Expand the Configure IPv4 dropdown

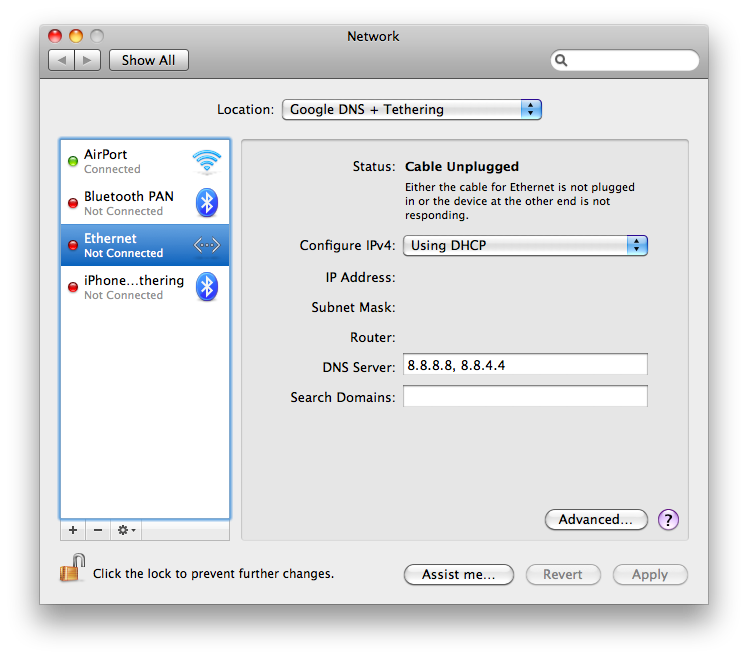click(x=525, y=245)
